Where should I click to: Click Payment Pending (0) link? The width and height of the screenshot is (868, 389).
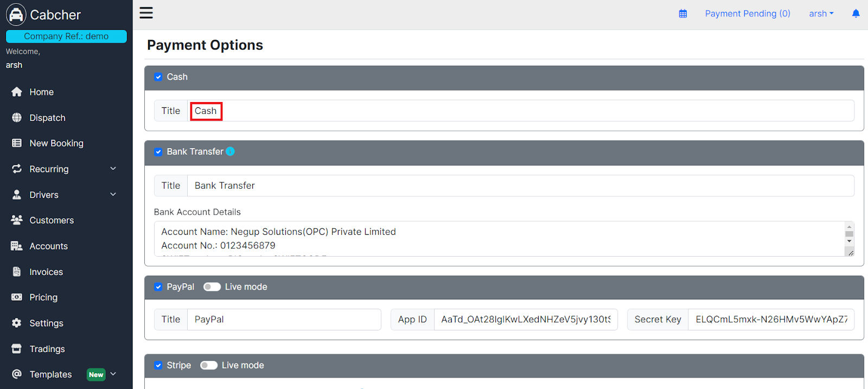click(748, 14)
